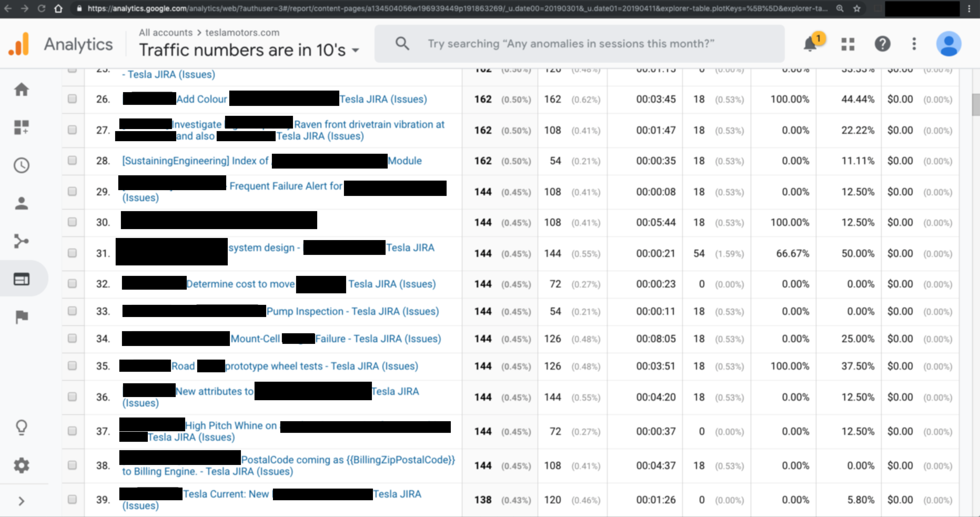Tick checkbox for row 26
Viewport: 980px width, 517px height.
tap(72, 98)
